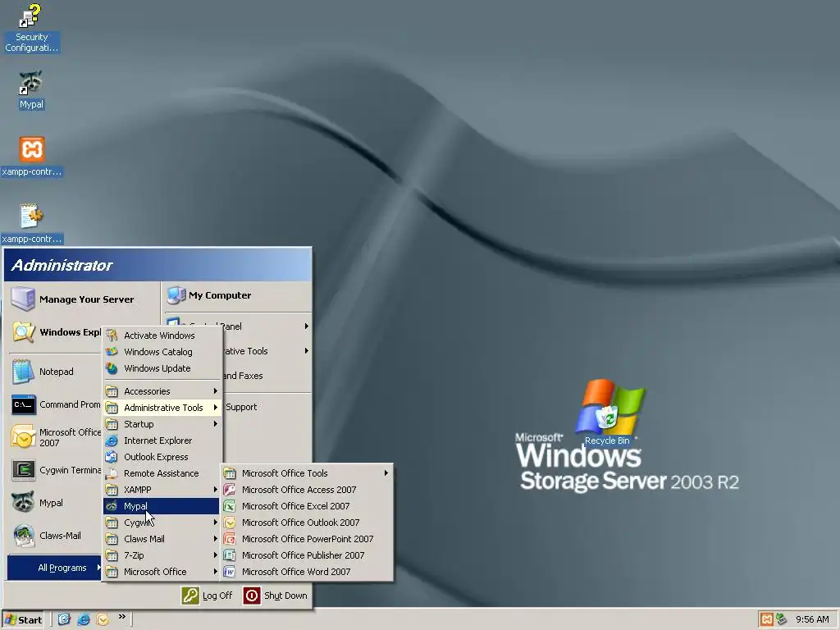
Task: Expand the 7-Zip submenu
Action: click(162, 555)
